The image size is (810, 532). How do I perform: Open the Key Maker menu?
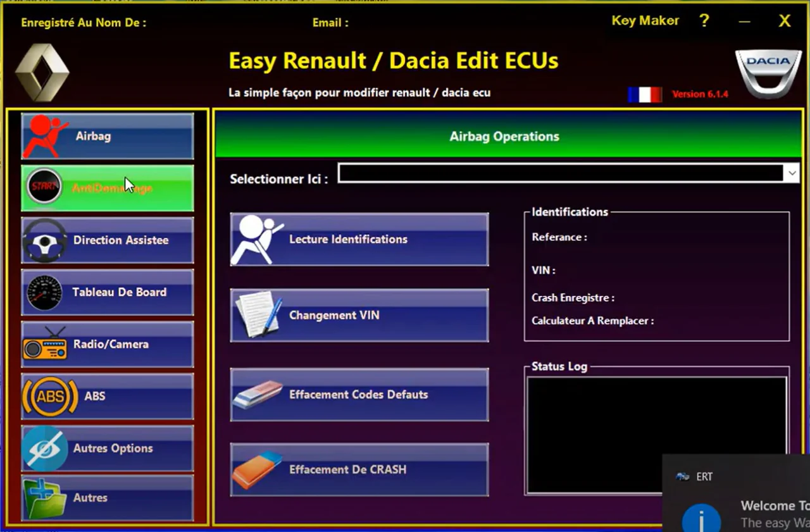pos(645,21)
